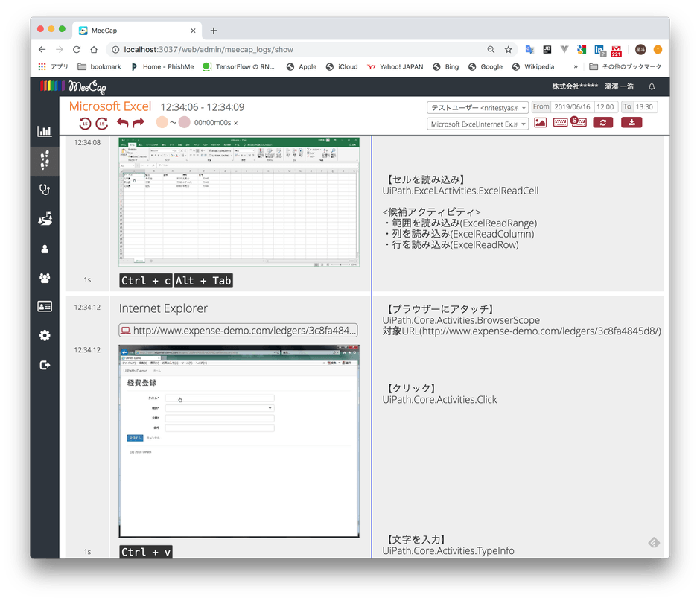
Task: Open the ID card sidebar view
Action: pos(44,306)
